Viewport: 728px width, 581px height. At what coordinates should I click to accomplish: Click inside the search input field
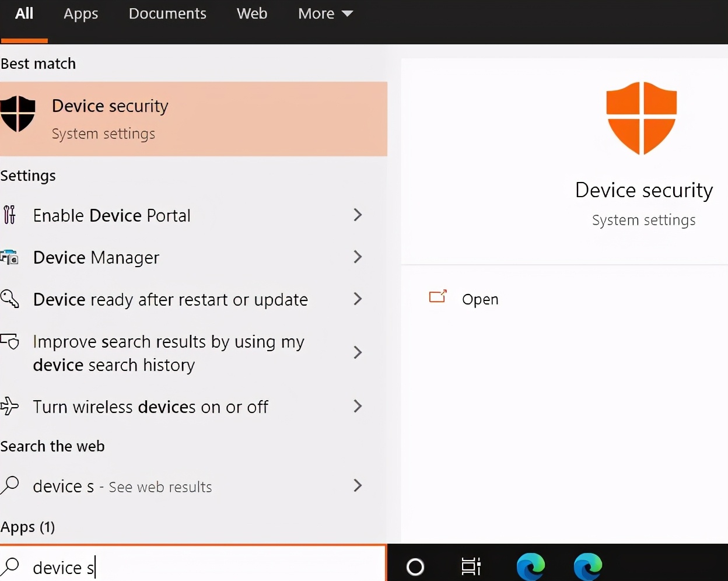175,567
